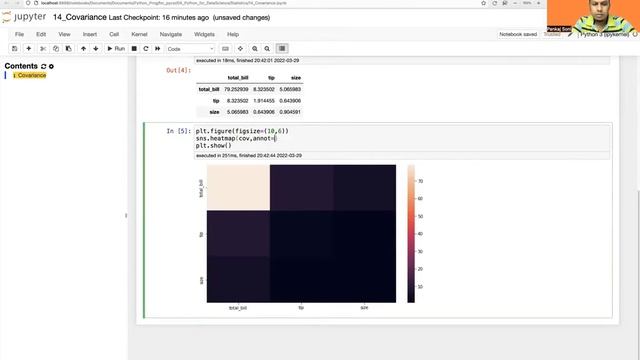Open the Widgets menu
Viewport: 640px width, 360px height.
pyautogui.click(x=204, y=34)
